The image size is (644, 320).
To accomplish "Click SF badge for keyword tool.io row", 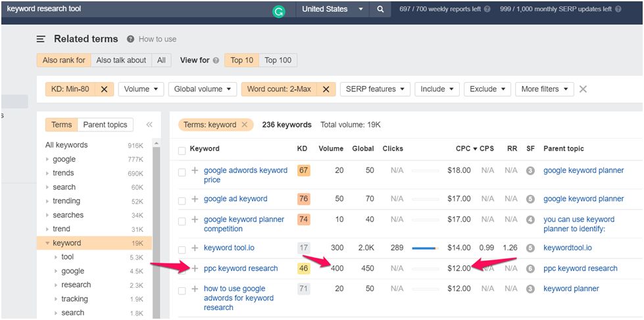I will pyautogui.click(x=530, y=248).
